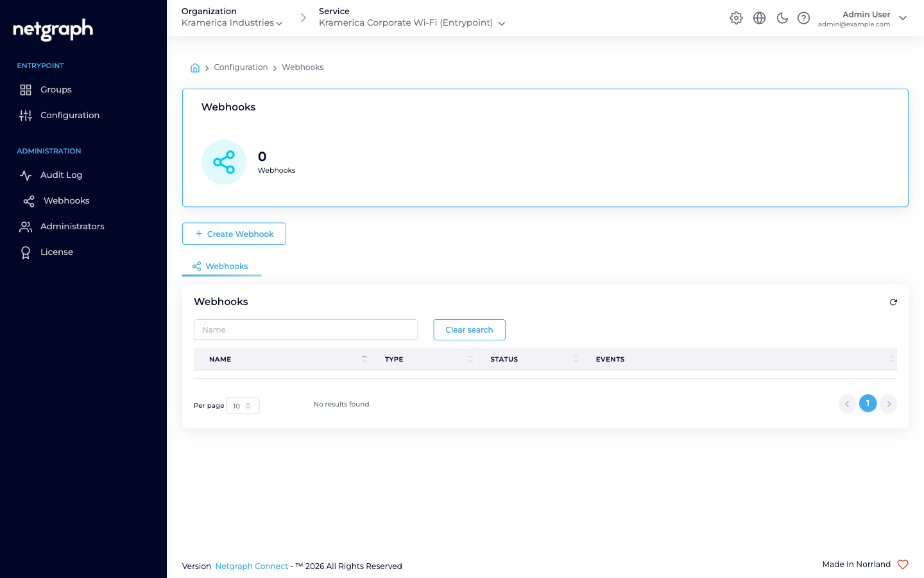The height and width of the screenshot is (578, 924).
Task: Go to previous page arrow
Action: (848, 404)
